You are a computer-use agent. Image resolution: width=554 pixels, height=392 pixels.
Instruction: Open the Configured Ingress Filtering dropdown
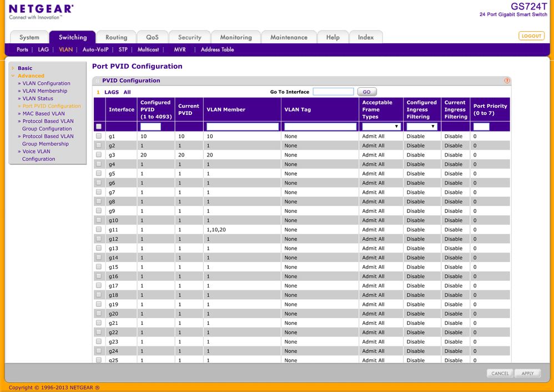click(x=422, y=127)
